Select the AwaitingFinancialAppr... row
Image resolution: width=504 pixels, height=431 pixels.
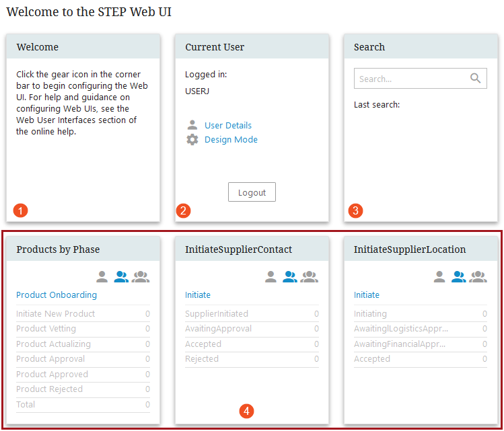[421, 344]
